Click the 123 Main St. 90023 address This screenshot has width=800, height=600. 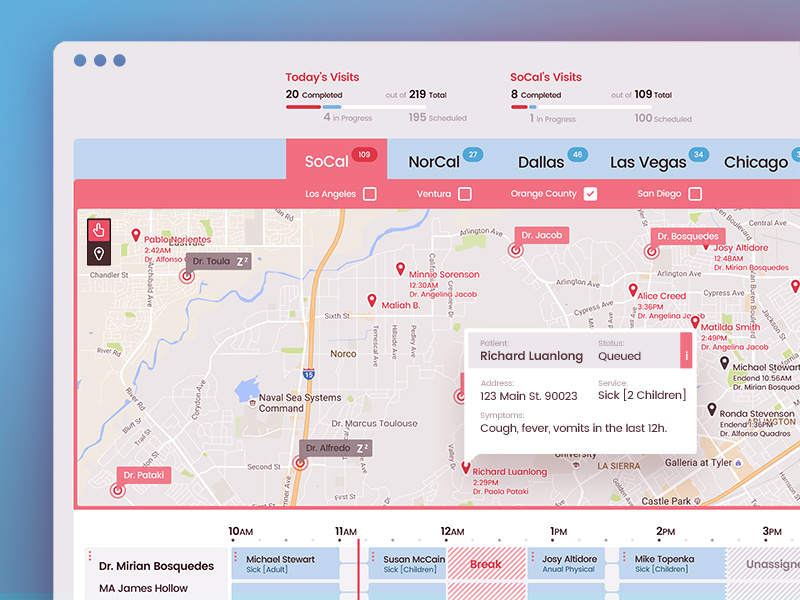point(529,396)
